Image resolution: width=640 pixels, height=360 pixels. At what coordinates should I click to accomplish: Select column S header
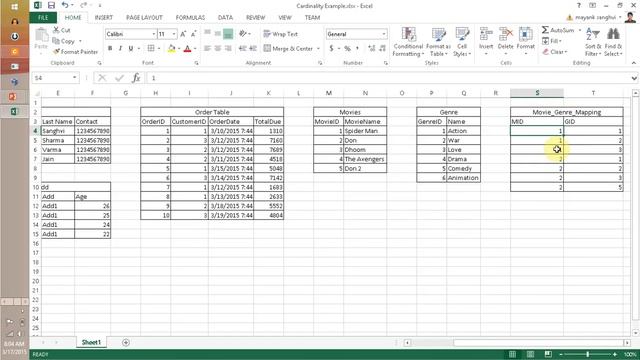tap(537, 93)
